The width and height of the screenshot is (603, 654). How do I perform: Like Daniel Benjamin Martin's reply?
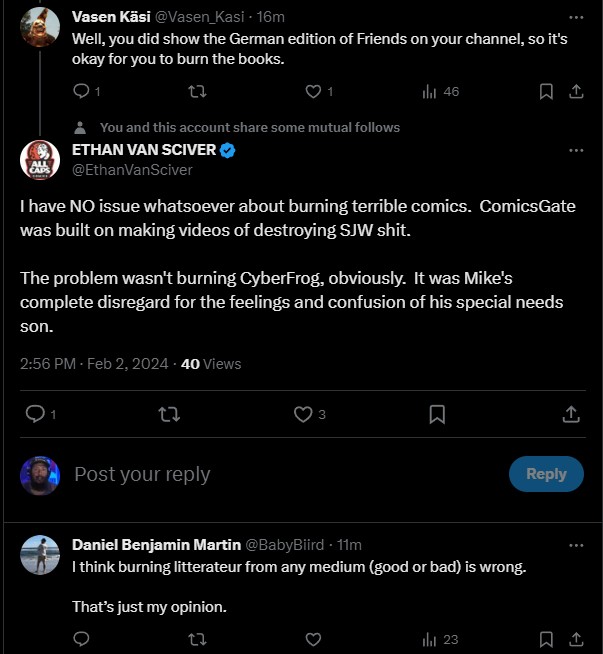(313, 639)
